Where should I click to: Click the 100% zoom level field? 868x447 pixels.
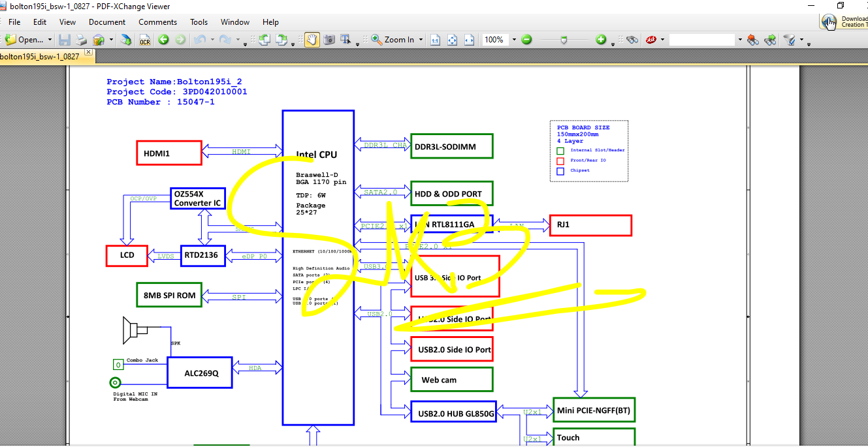[495, 40]
